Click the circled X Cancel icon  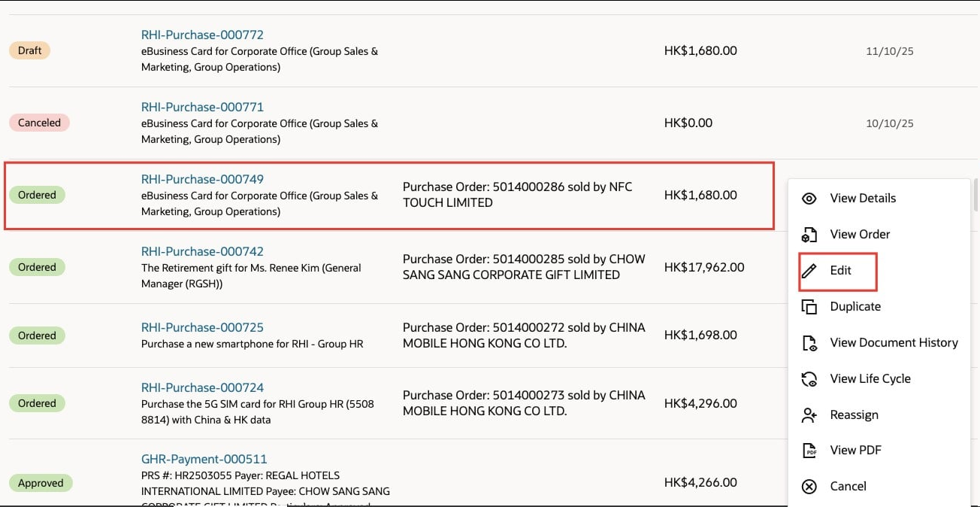(x=809, y=487)
